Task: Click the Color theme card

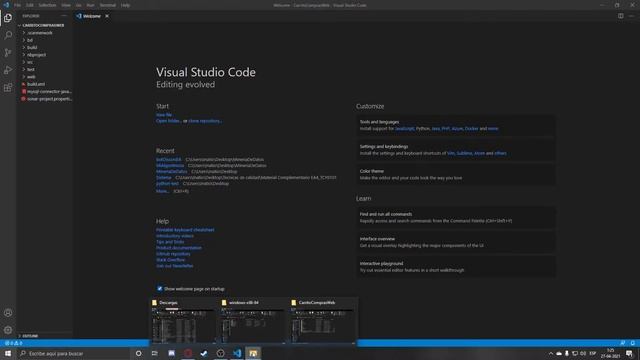Action: tap(456, 175)
